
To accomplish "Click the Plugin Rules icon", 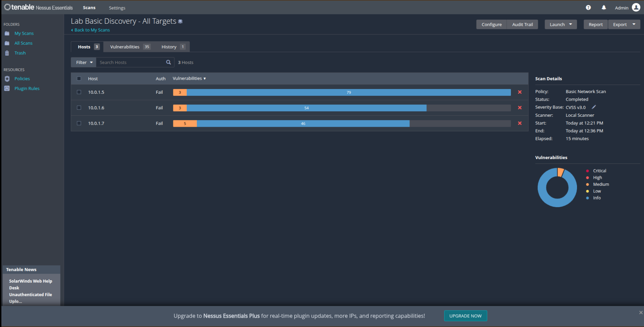I will tap(7, 88).
